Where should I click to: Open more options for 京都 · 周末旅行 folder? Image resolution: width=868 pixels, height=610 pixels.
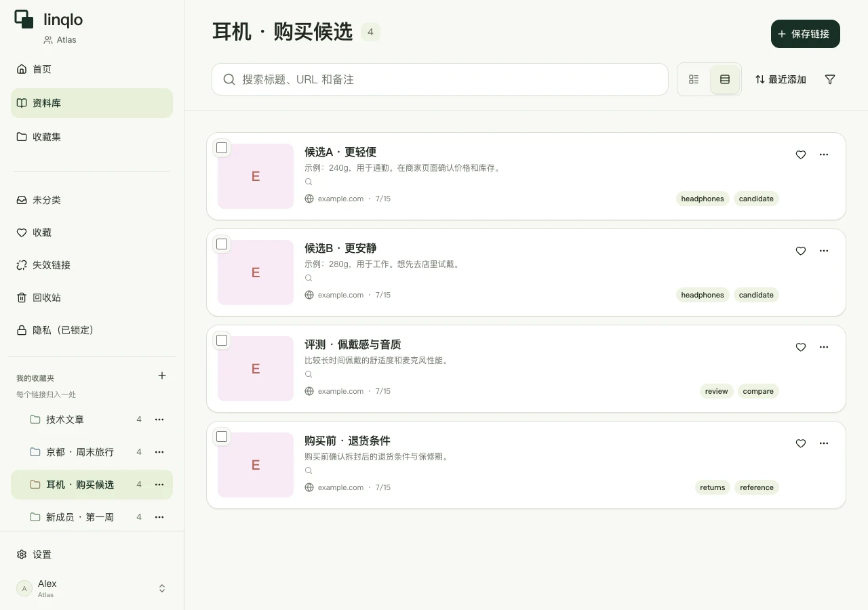159,452
